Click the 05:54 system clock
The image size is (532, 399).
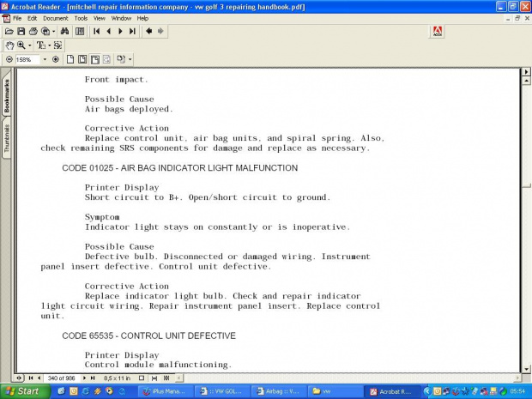tap(517, 391)
